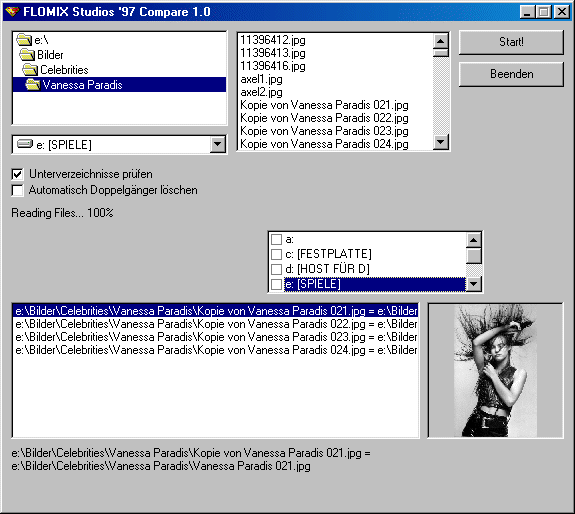Click the e:\ root folder icon
The image size is (575, 514).
(24, 40)
